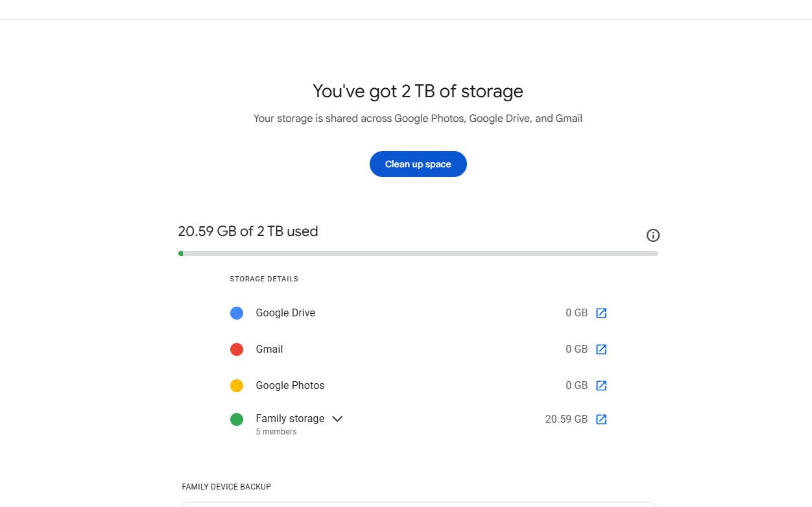Click the green Family storage dot

(237, 419)
